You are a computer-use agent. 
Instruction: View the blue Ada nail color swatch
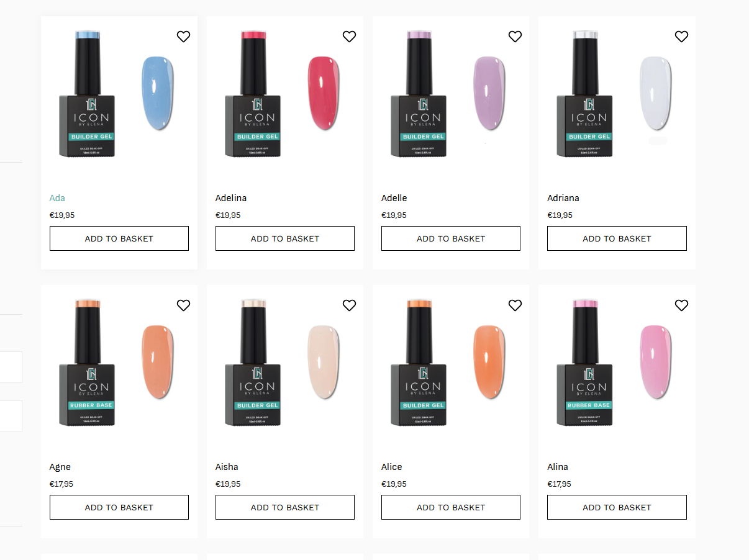[158, 93]
